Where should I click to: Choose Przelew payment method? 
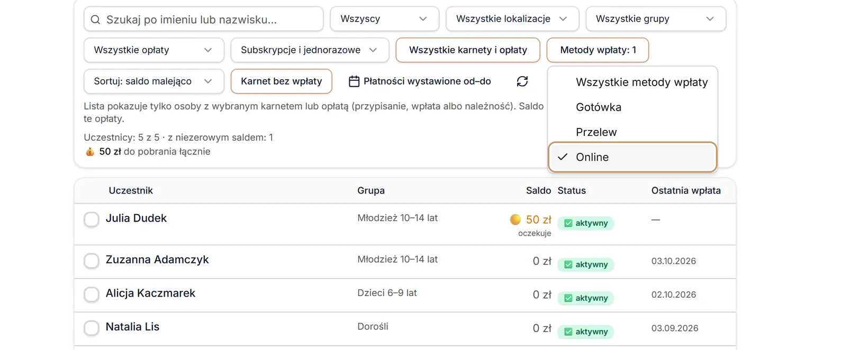632,132
